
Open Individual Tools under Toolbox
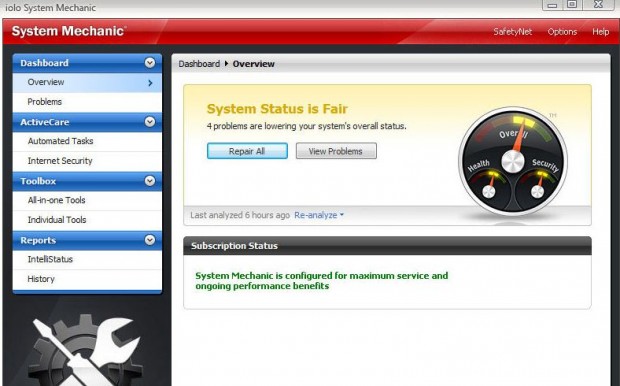pyautogui.click(x=87, y=220)
